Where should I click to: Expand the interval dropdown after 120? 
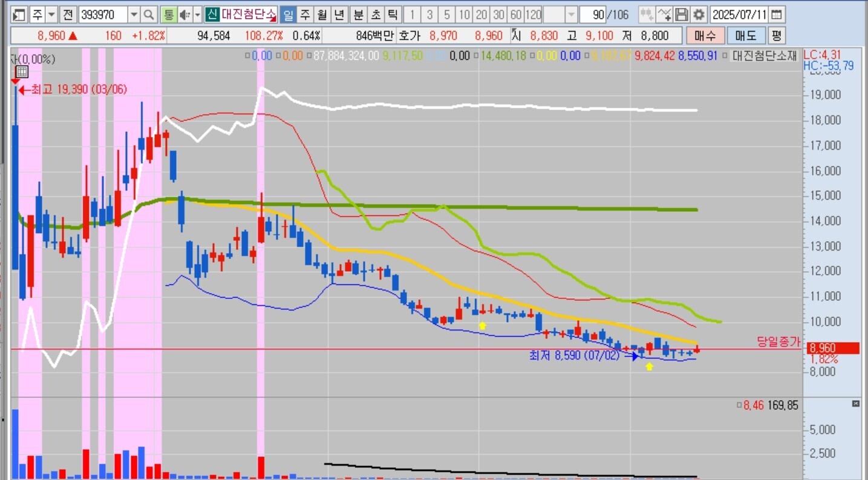[571, 15]
